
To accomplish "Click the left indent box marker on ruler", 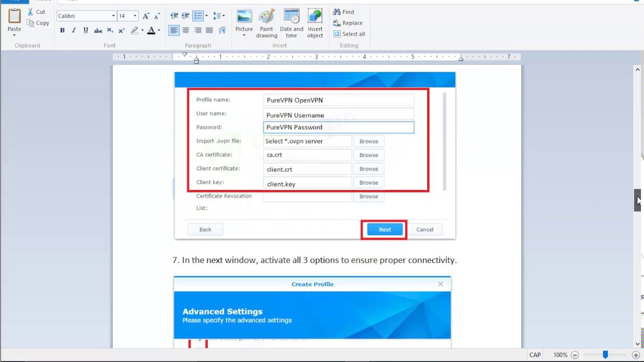I will click(197, 62).
